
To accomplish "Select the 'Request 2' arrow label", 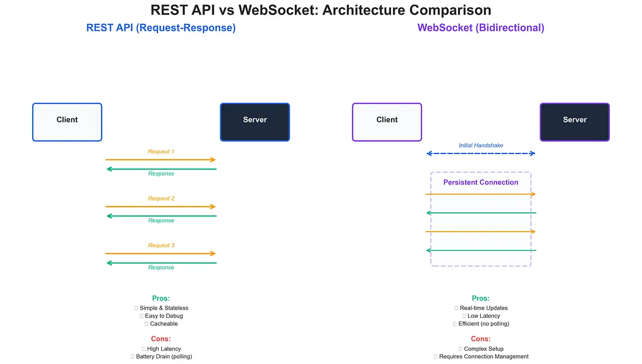I will coord(161,198).
